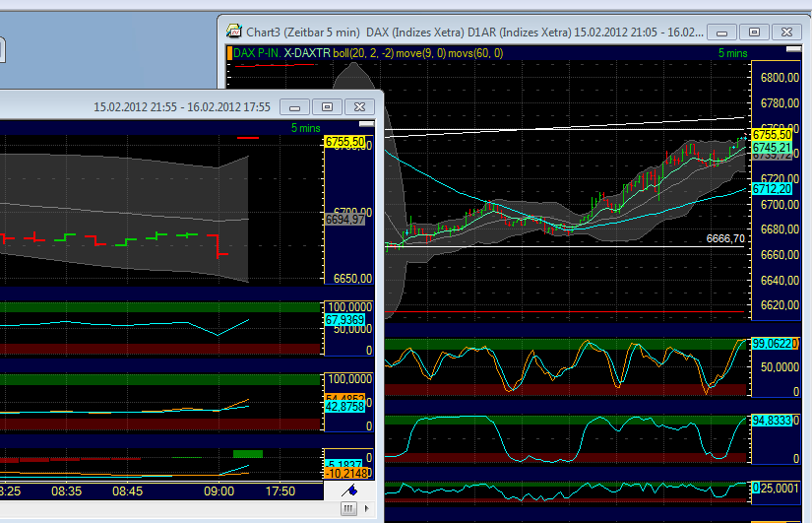
Task: Close the Chart3 window
Action: pyautogui.click(x=787, y=32)
